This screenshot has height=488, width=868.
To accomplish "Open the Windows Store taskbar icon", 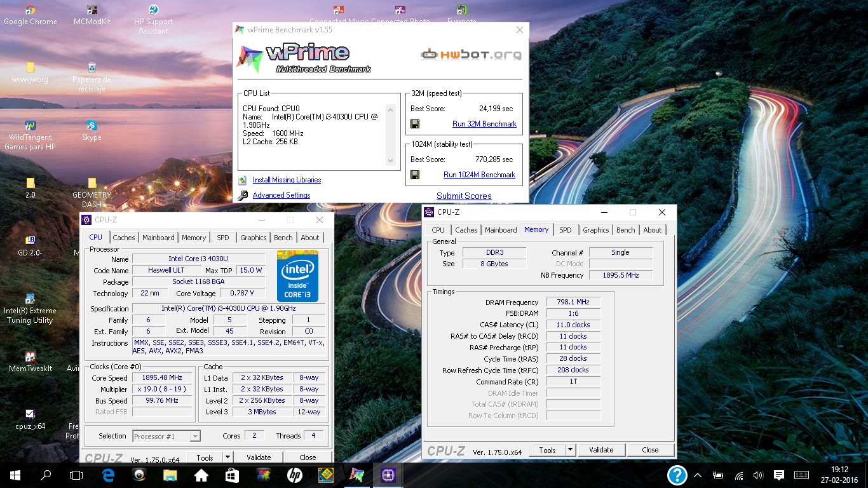I will point(232,475).
